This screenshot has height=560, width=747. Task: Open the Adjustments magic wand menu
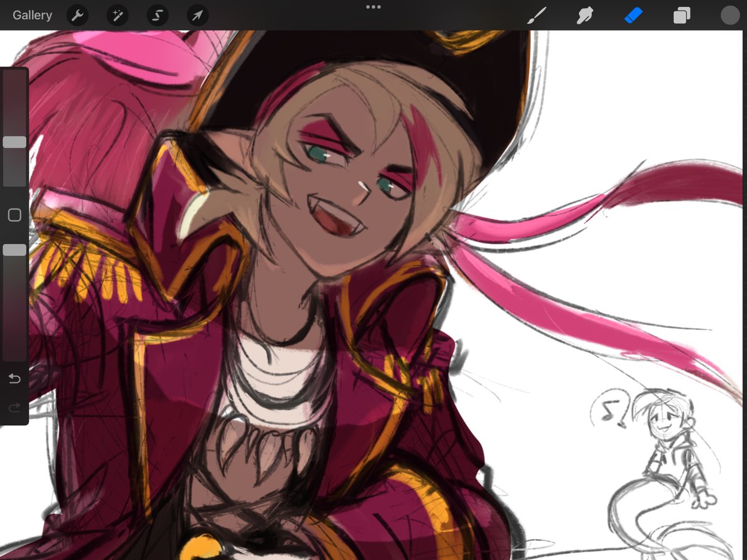point(117,16)
